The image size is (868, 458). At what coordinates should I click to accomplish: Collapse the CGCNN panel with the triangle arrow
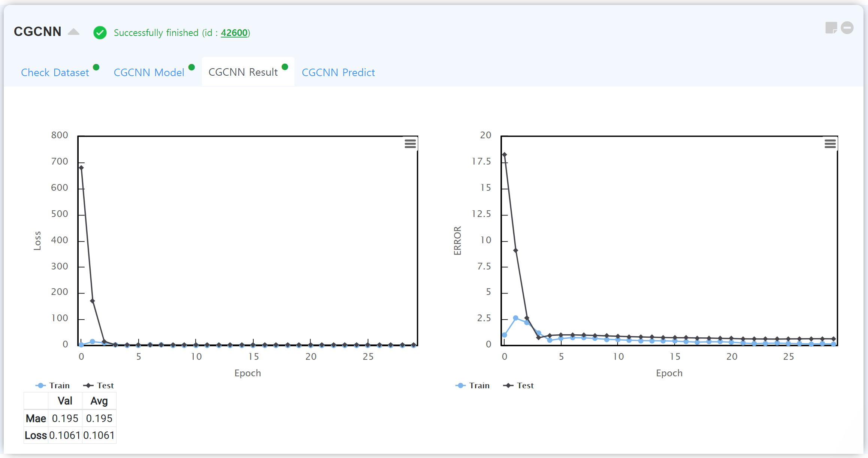pos(74,32)
